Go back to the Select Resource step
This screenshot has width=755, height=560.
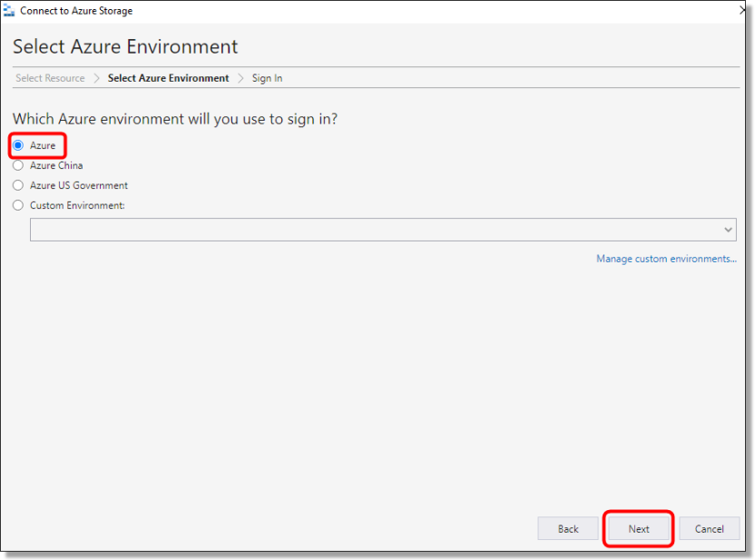pyautogui.click(x=50, y=78)
